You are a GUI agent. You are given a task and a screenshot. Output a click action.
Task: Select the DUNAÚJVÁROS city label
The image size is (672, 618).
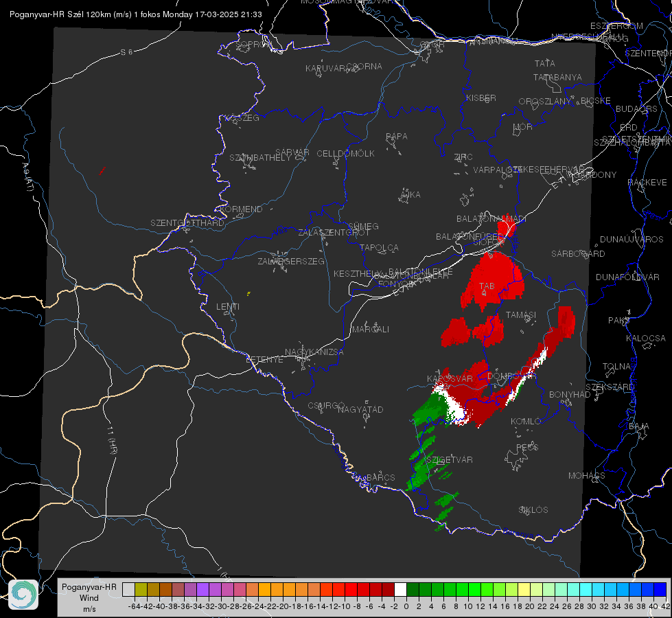(632, 240)
